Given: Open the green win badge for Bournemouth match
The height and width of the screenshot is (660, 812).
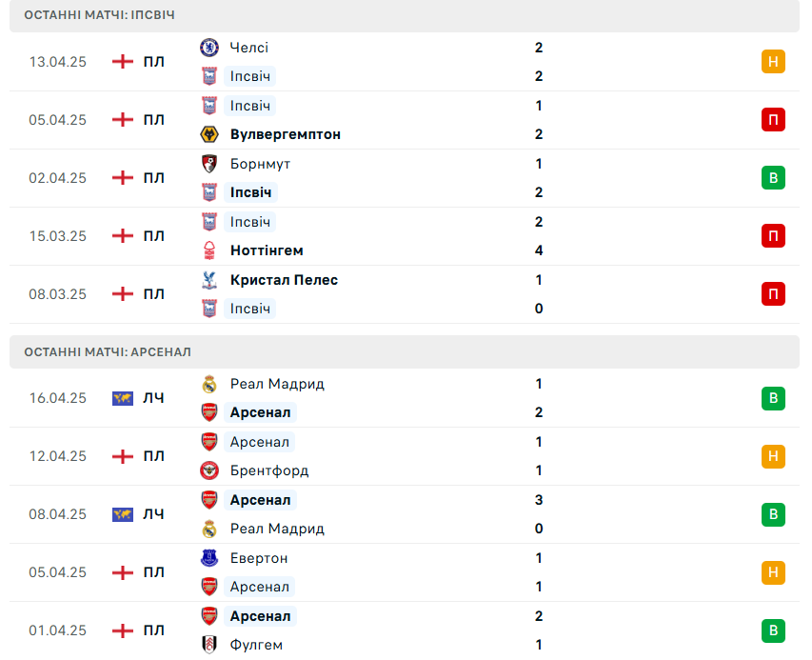Looking at the screenshot, I should pos(773,178).
